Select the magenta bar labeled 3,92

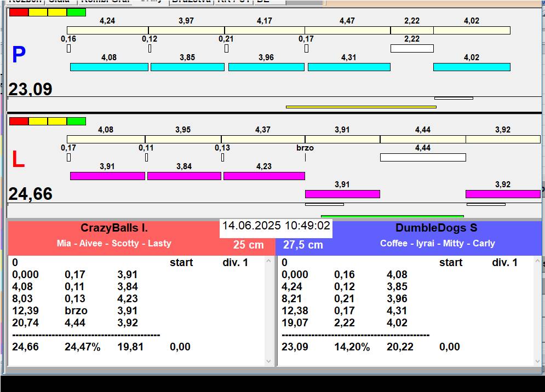coord(503,194)
